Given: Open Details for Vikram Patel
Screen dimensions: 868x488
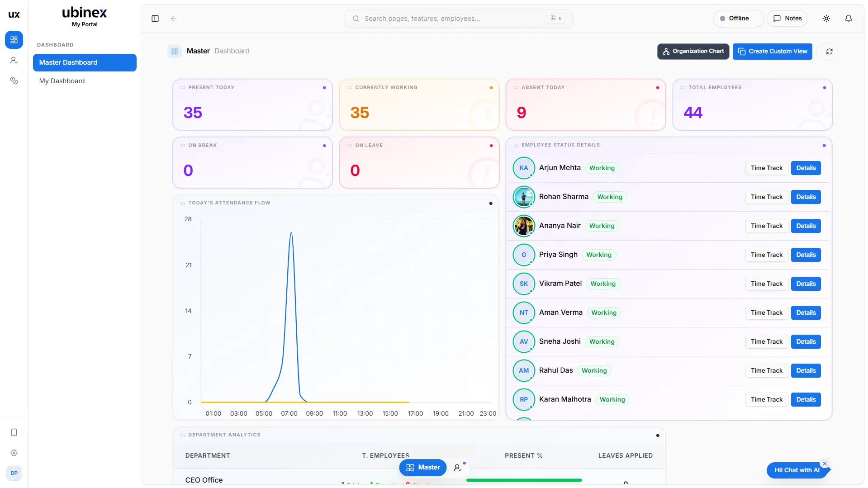Looking at the screenshot, I should (806, 284).
